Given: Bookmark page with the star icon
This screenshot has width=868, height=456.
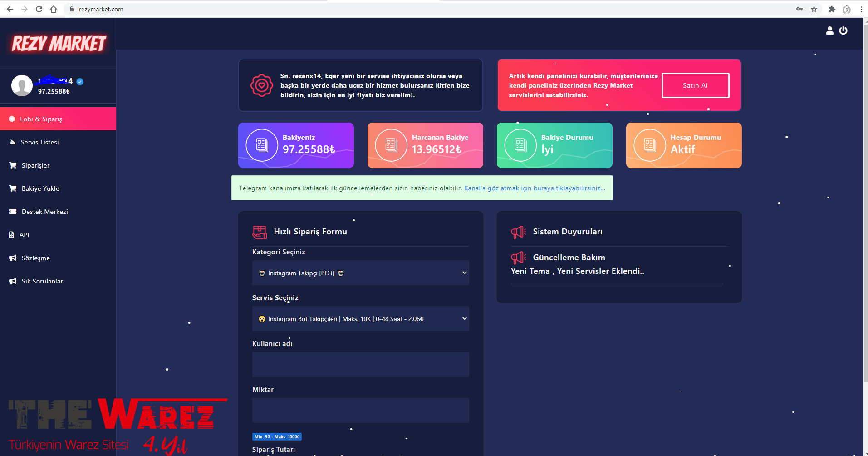Looking at the screenshot, I should point(814,9).
